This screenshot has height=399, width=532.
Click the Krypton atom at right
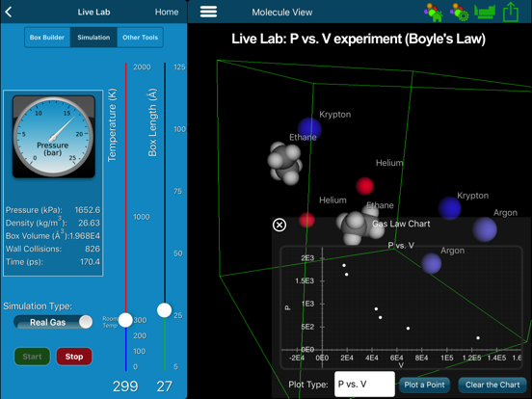[x=449, y=208]
